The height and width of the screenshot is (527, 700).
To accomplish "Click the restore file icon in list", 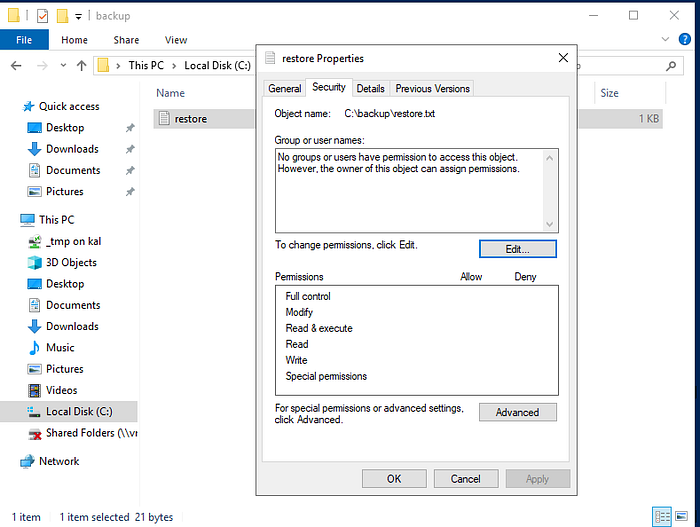I will 164,119.
